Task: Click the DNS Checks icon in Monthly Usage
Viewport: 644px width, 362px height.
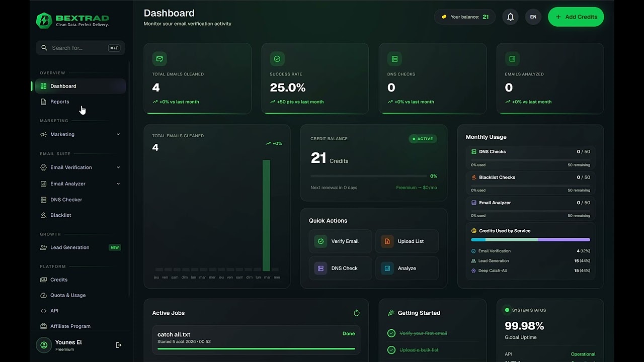Action: tap(474, 151)
